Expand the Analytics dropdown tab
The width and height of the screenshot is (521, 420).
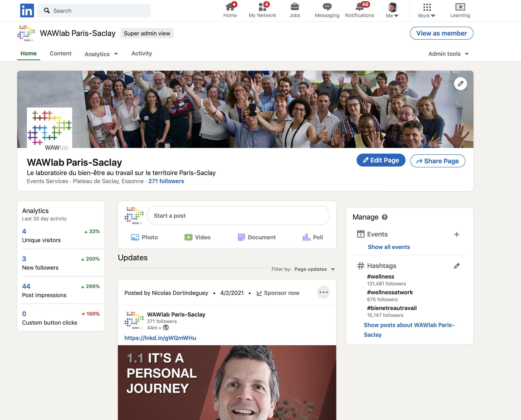[x=101, y=54]
